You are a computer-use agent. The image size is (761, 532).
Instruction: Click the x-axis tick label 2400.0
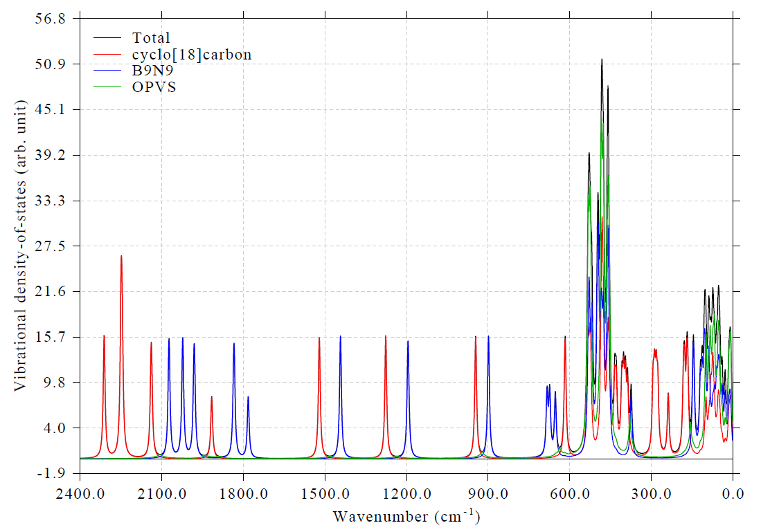pos(80,494)
